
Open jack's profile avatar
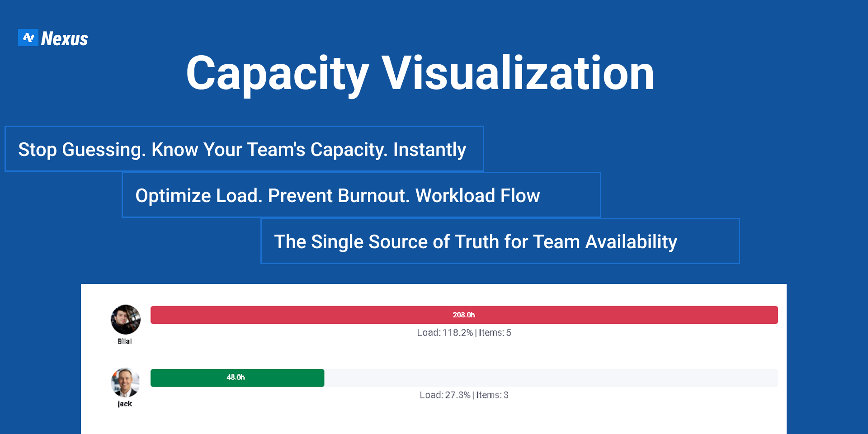(x=125, y=382)
